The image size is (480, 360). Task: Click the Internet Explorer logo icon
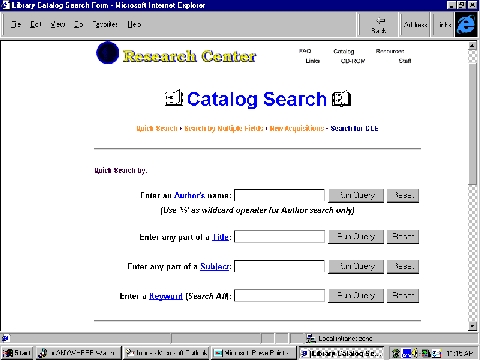coord(466,24)
